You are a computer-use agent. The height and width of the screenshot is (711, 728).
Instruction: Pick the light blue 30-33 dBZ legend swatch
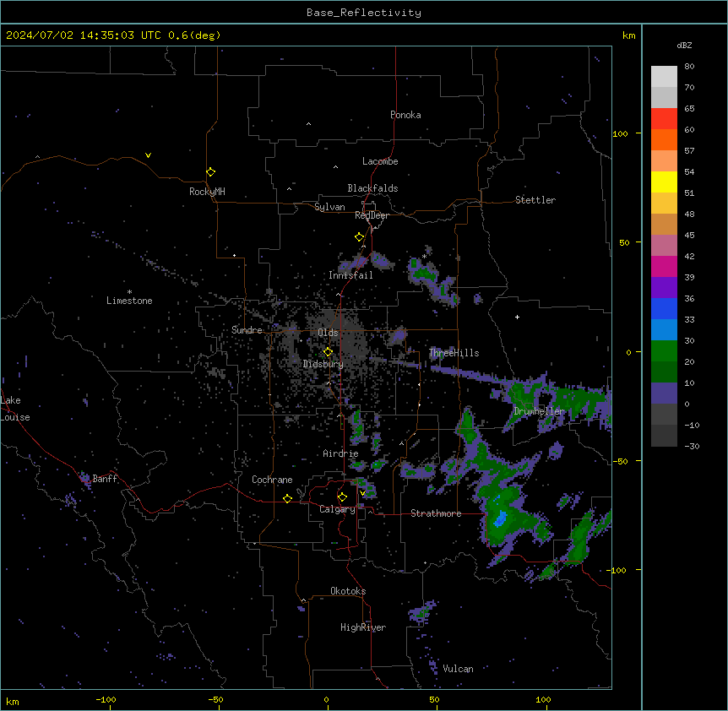tap(664, 330)
